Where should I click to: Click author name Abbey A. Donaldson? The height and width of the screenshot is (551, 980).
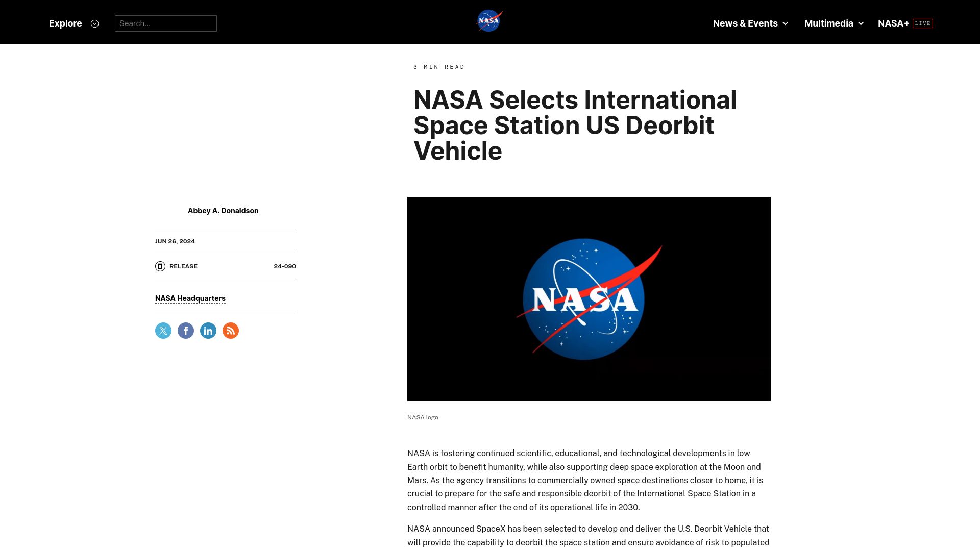223,211
